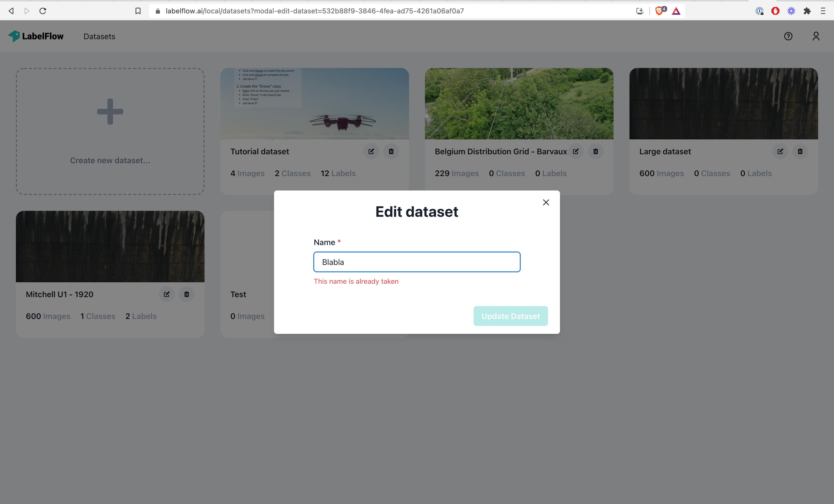This screenshot has width=834, height=504.
Task: Edit Mitchell U1 - 1920 dataset pencil icon
Action: click(x=166, y=294)
